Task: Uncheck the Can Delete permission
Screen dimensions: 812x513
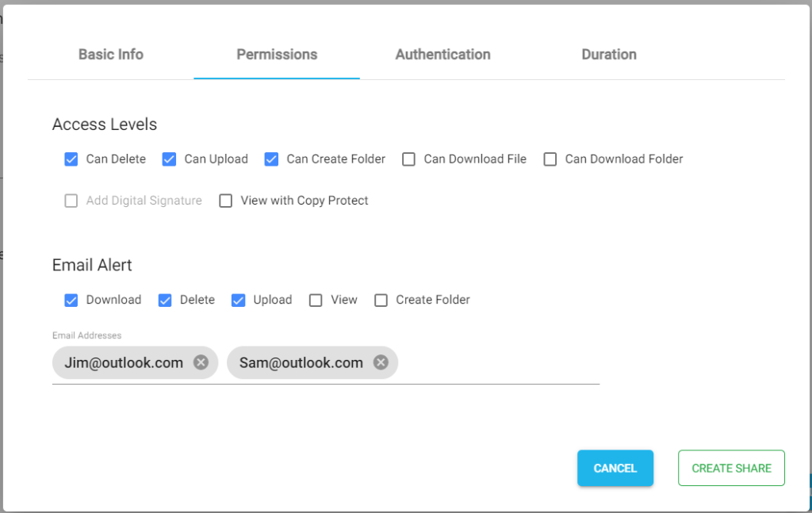Action: pos(71,159)
